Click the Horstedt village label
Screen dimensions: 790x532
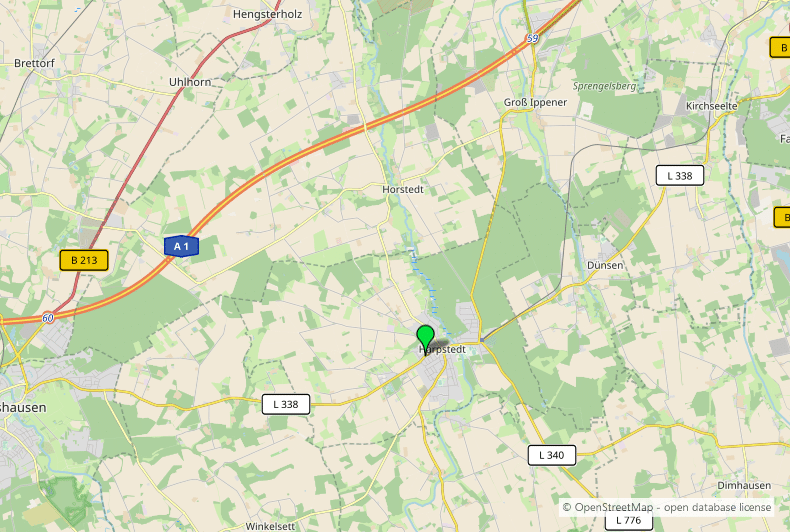403,189
